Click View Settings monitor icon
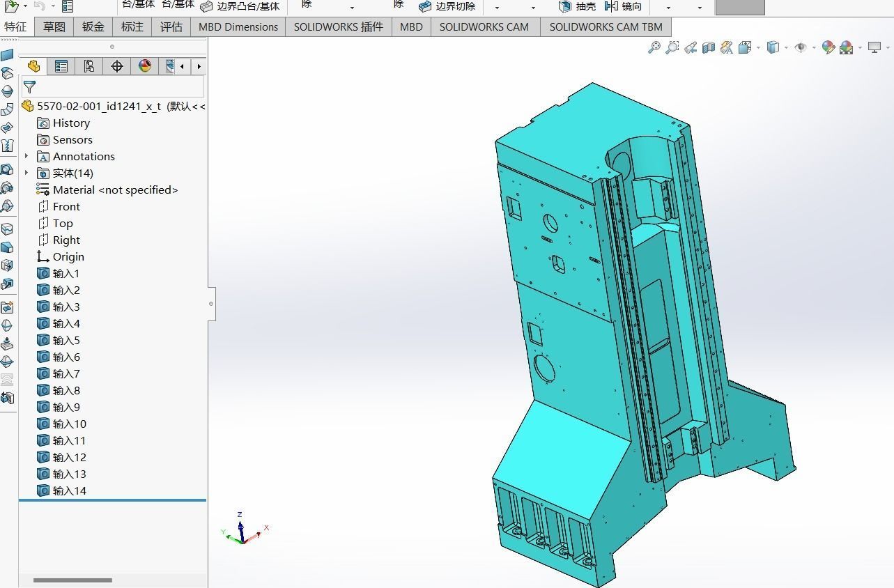Screen dimensions: 894x588 point(874,47)
